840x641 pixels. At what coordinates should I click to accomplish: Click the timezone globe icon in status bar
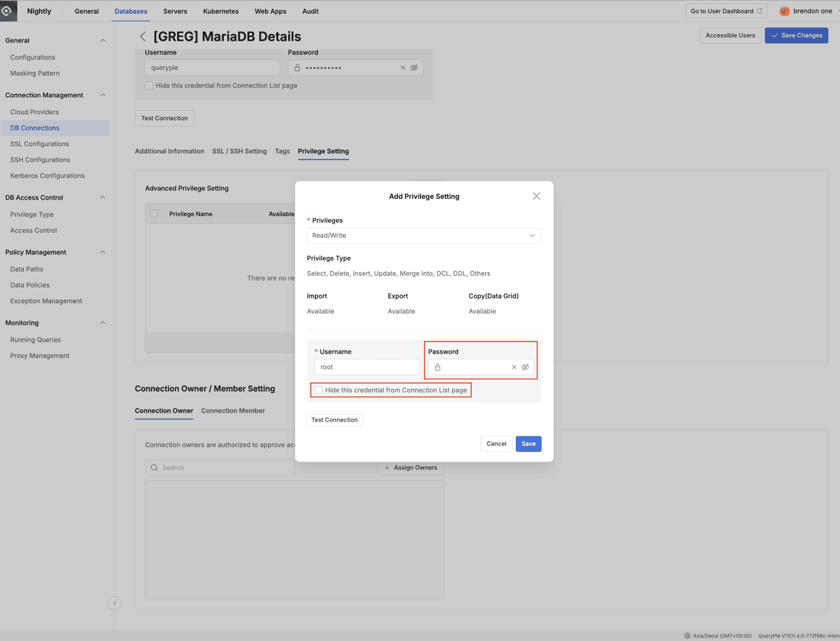(x=687, y=636)
